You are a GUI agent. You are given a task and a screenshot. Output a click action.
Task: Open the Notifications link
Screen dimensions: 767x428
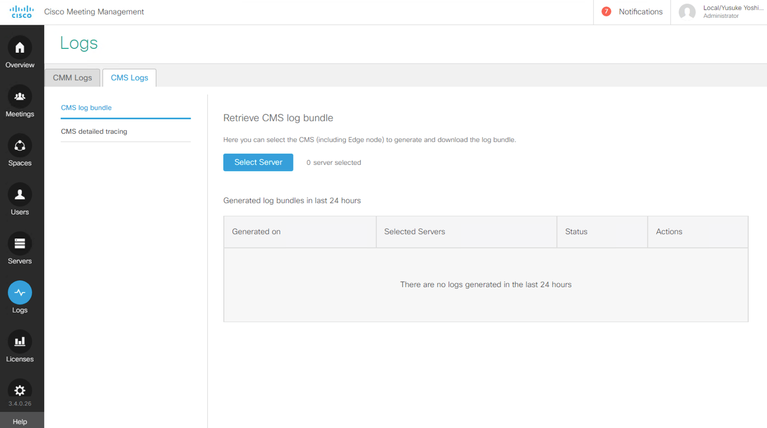pyautogui.click(x=640, y=12)
